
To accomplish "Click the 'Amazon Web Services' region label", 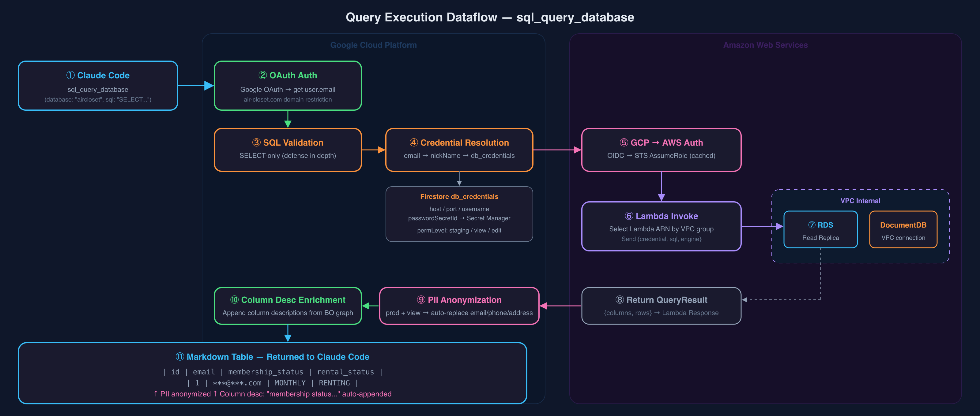I will 765,45.
